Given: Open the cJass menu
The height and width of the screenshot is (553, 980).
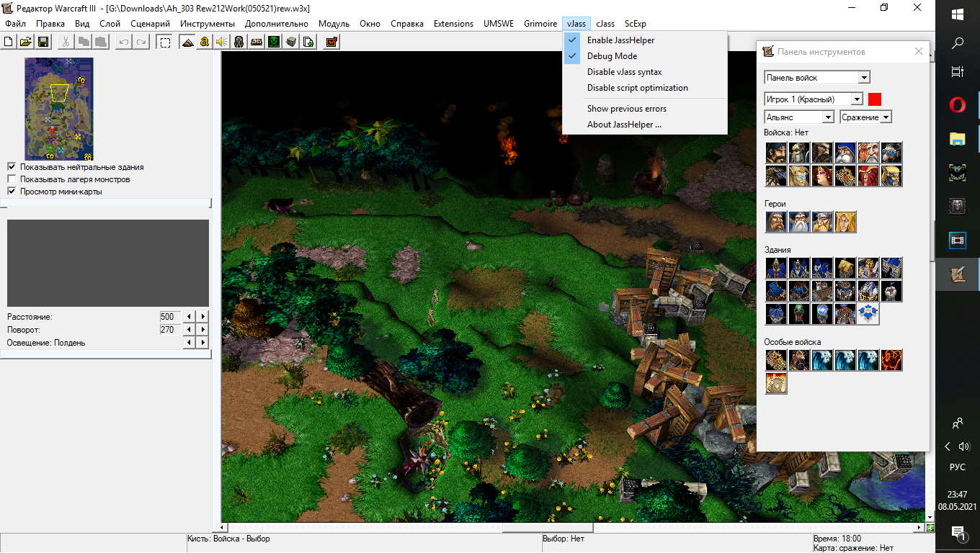Looking at the screenshot, I should pyautogui.click(x=605, y=24).
